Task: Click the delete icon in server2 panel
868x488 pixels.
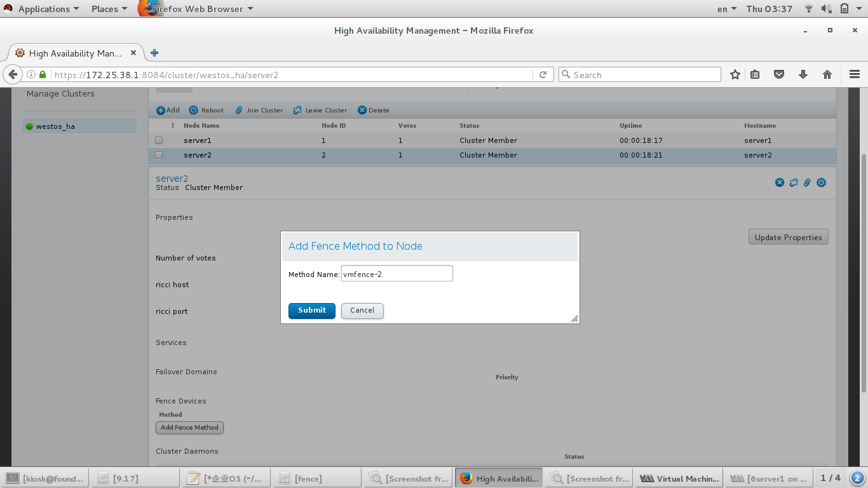Action: point(780,182)
